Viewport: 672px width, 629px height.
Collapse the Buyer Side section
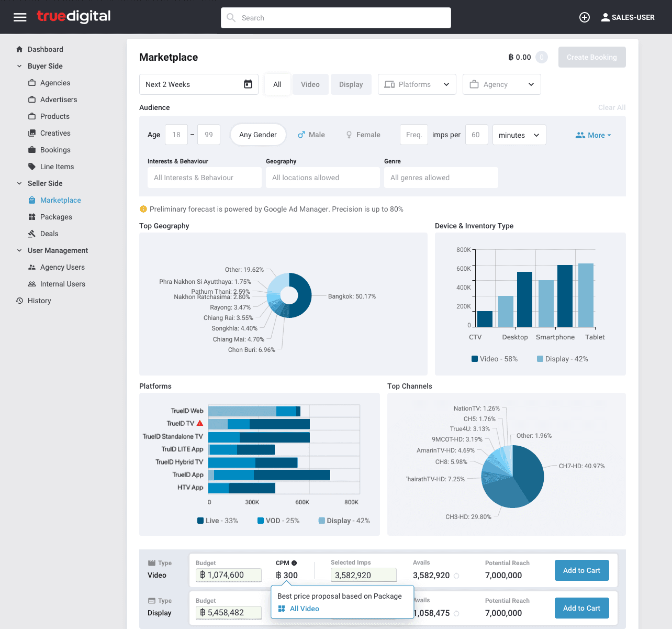[19, 66]
